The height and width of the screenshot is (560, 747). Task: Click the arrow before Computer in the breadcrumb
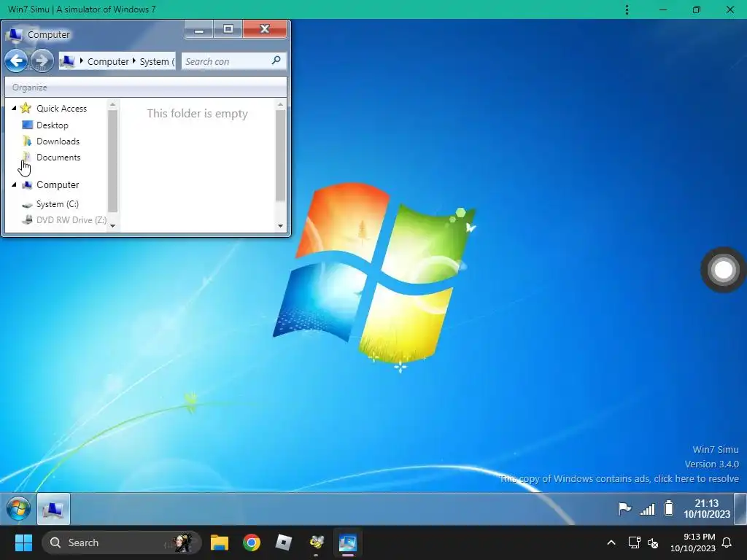pos(82,61)
